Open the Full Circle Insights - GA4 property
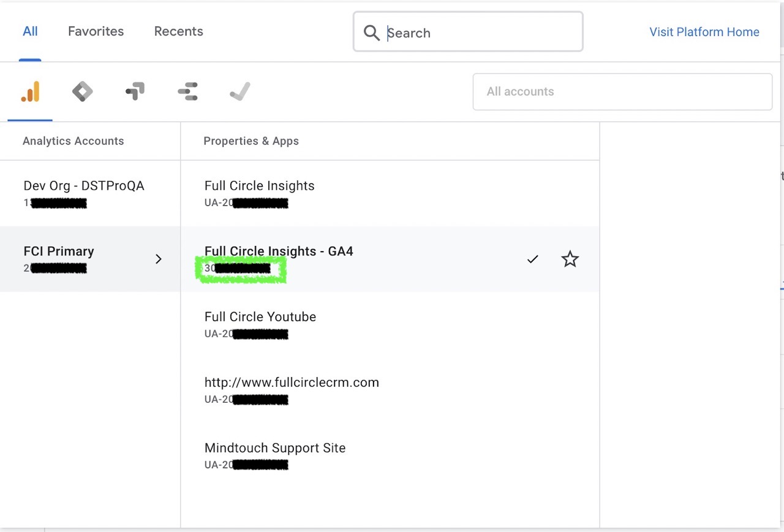The height and width of the screenshot is (532, 784). click(x=390, y=259)
